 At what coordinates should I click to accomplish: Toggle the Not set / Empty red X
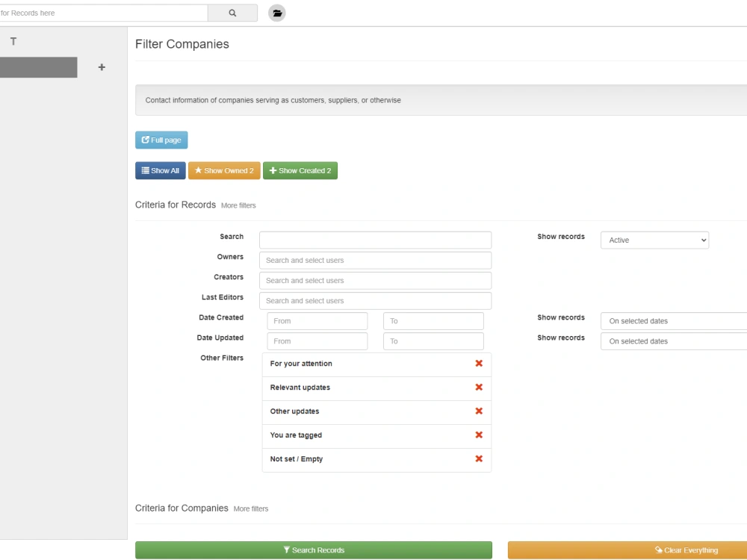(x=479, y=458)
